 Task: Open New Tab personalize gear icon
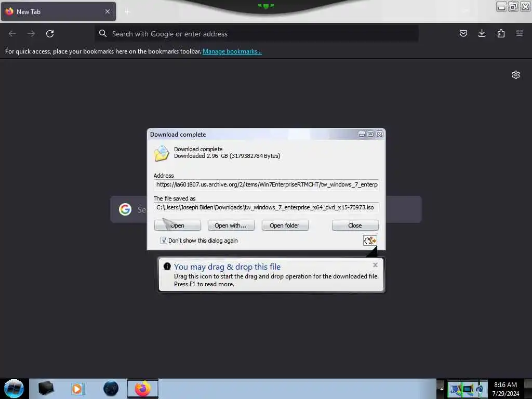(516, 75)
